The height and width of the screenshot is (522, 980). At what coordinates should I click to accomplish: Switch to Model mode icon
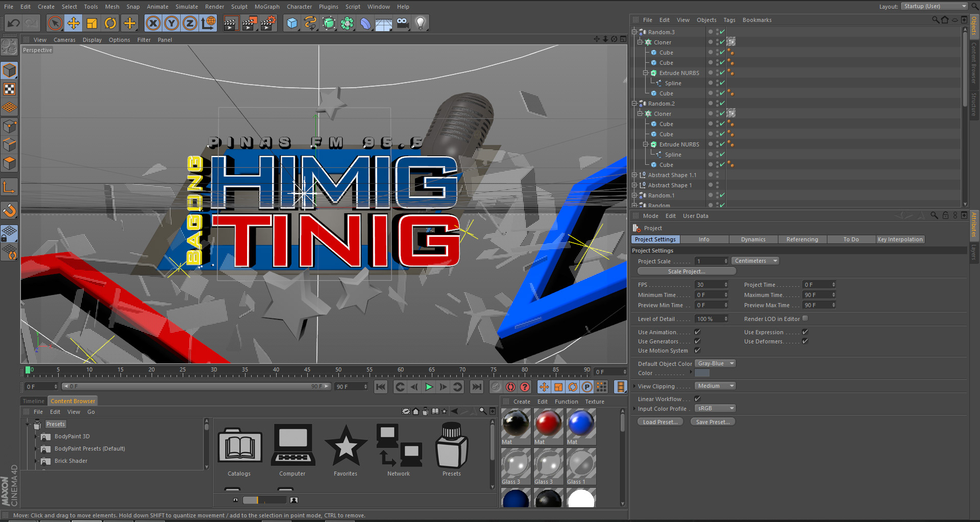10,70
